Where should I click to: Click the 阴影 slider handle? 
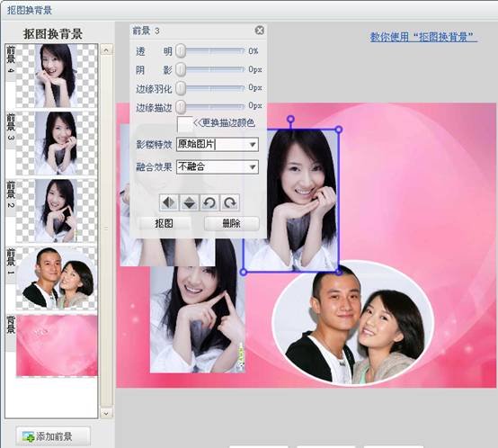pos(181,69)
